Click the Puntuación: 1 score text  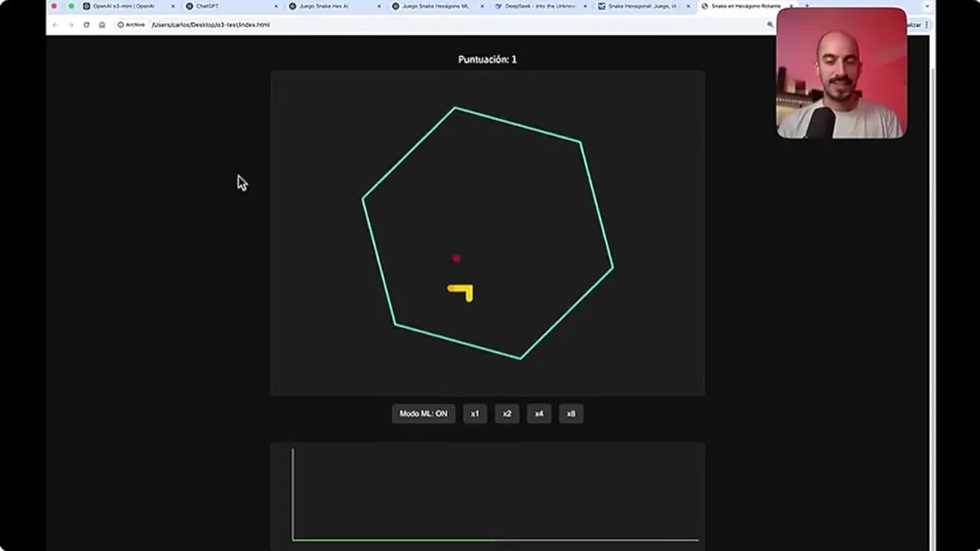pos(488,59)
